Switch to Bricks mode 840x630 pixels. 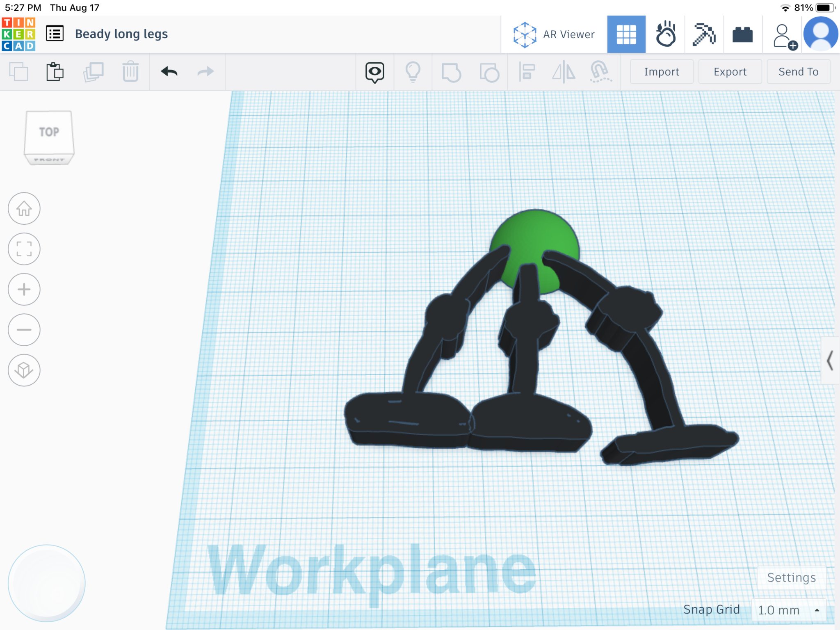[x=742, y=34]
